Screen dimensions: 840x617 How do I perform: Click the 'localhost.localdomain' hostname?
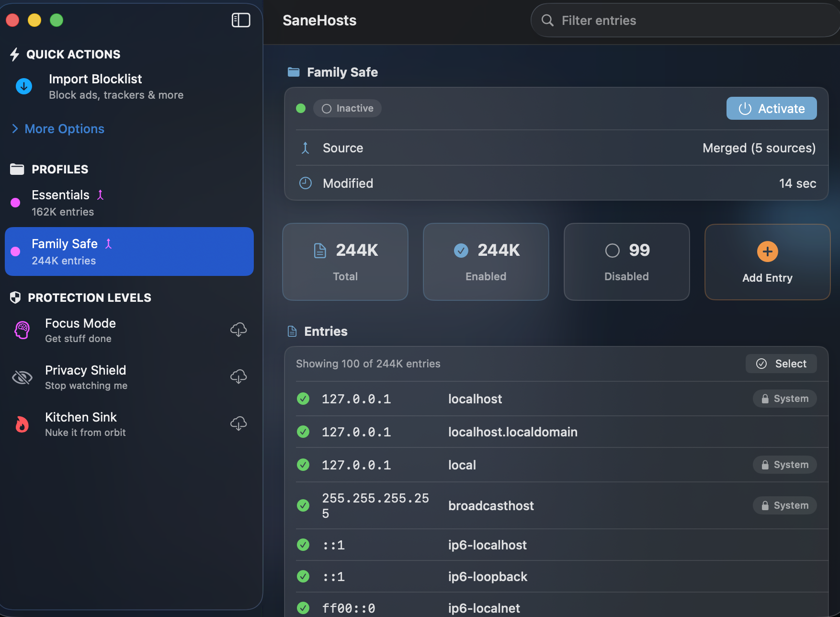pos(512,432)
